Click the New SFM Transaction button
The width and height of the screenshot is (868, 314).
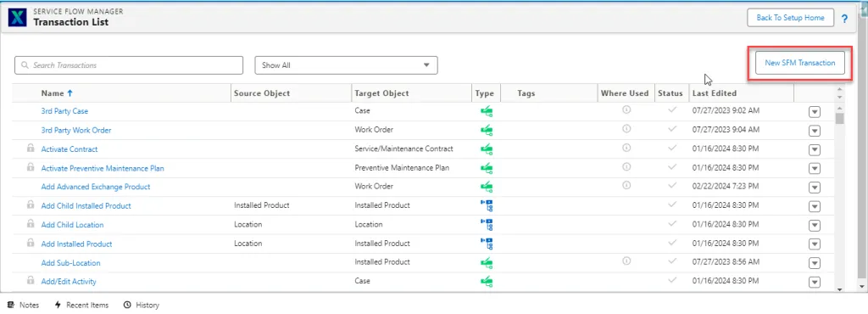(800, 63)
